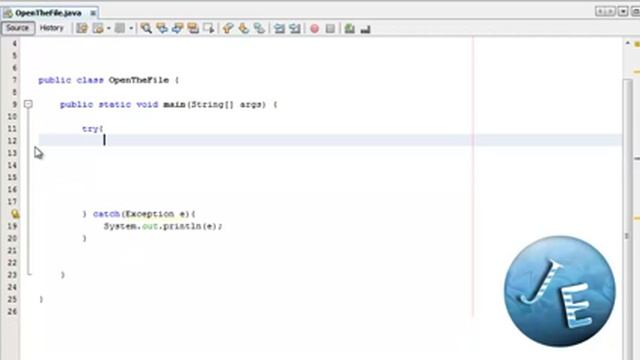Click 'System.out.println(e);' line

pyautogui.click(x=163, y=226)
